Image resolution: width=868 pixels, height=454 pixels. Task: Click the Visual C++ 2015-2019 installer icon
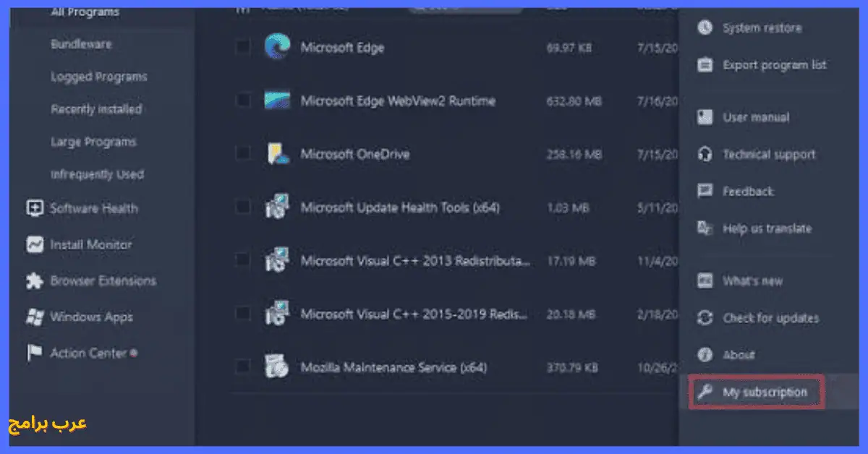276,314
